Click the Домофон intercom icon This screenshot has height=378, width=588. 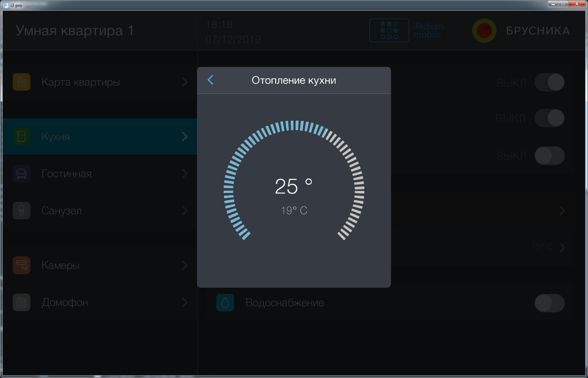coord(22,302)
